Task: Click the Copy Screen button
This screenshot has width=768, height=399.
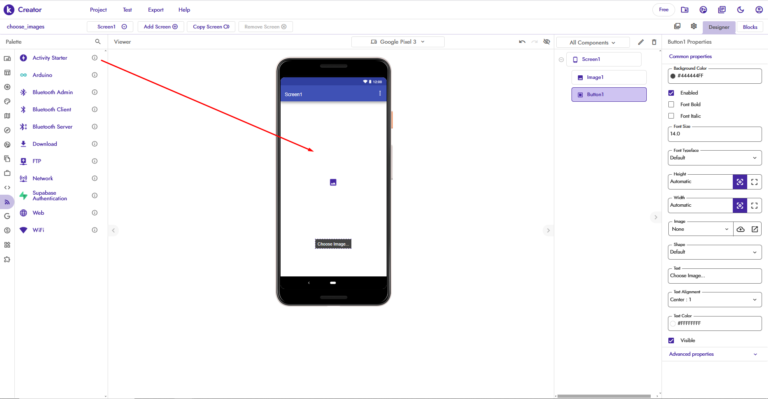Action: (x=211, y=26)
